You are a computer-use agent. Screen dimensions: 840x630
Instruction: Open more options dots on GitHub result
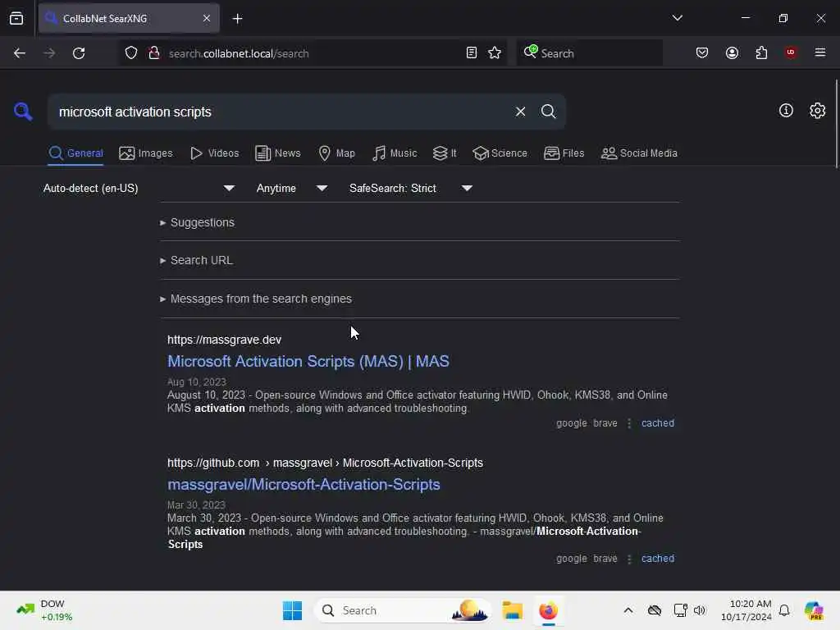pos(629,559)
